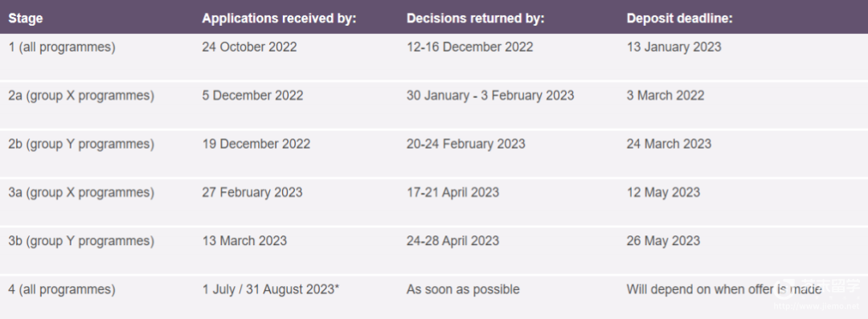Click the '12-16 December 2022' decision cell

pyautogui.click(x=470, y=47)
